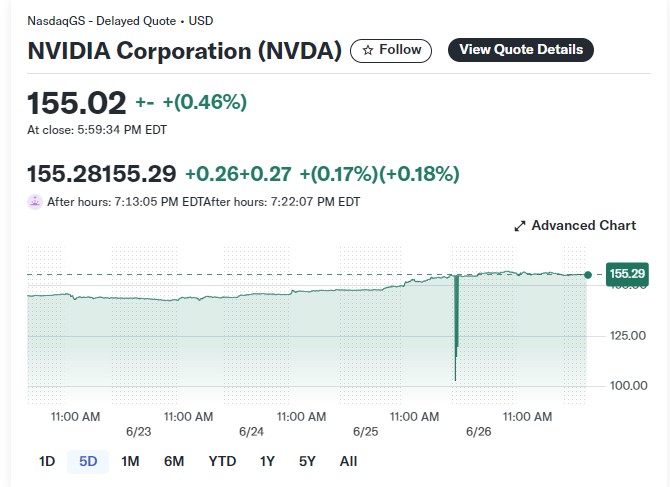
Task: Click the purple after-hours moon icon
Action: point(35,202)
